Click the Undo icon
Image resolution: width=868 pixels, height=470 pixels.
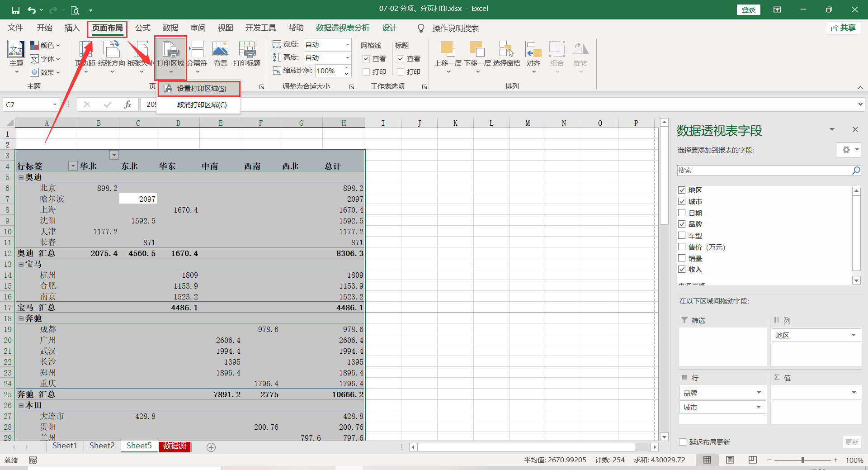pyautogui.click(x=31, y=10)
